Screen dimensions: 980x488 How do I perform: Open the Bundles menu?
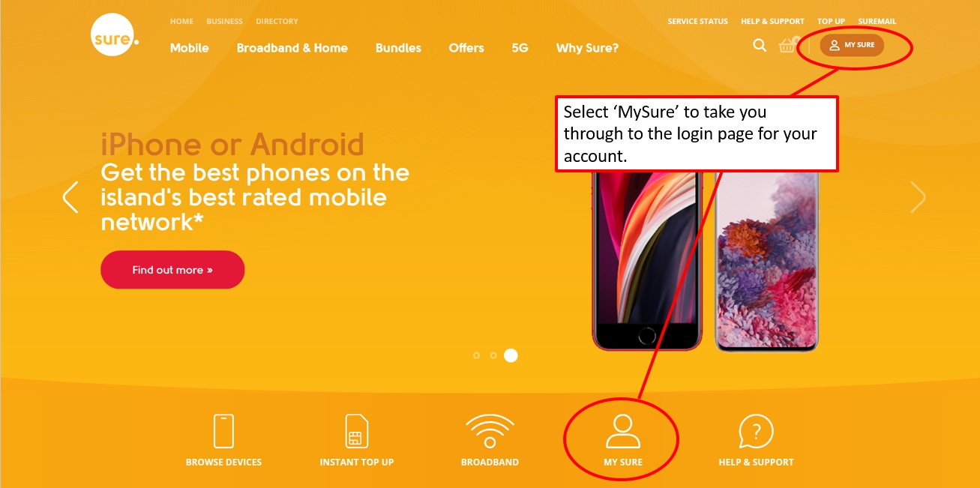[398, 48]
